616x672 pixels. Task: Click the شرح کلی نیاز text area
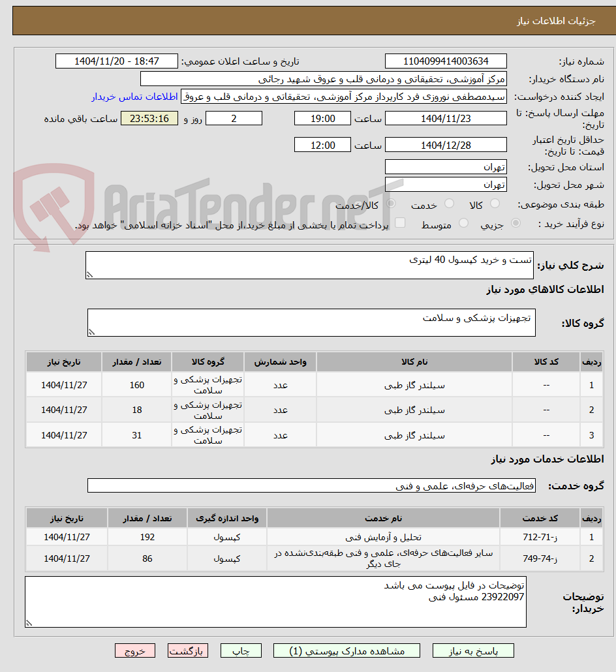point(309,266)
